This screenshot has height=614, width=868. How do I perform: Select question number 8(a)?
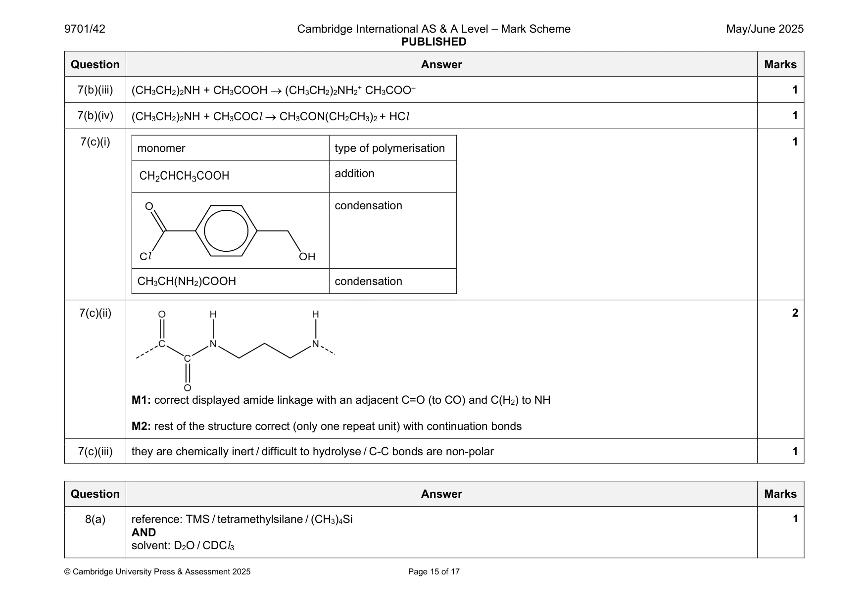[x=95, y=520]
